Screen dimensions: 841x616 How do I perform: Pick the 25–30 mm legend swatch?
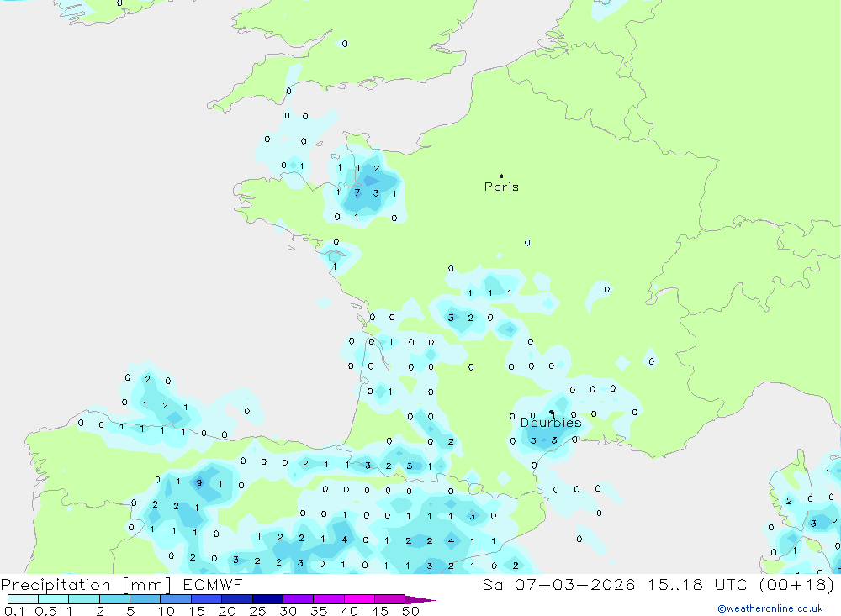pyautogui.click(x=267, y=599)
